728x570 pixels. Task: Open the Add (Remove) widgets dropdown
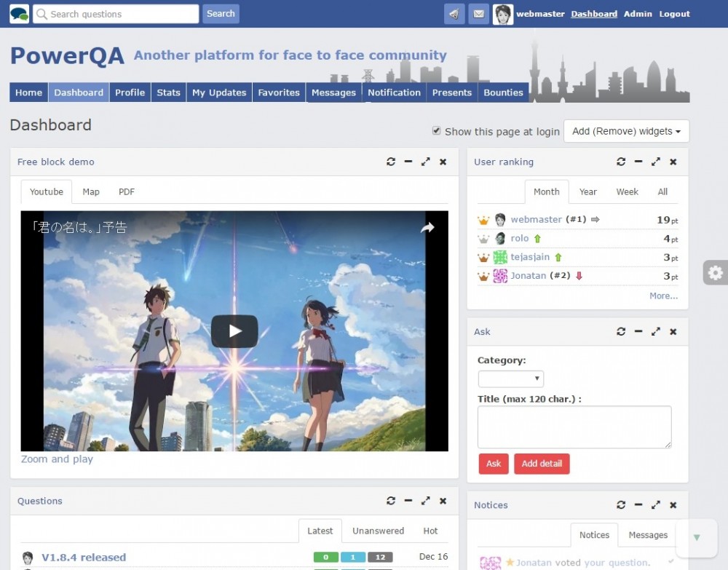[626, 131]
